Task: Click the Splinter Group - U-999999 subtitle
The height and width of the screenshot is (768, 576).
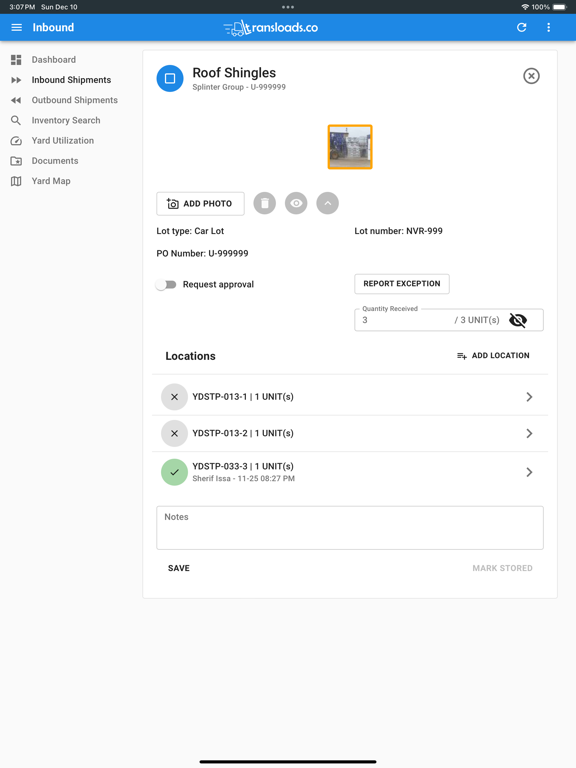Action: click(239, 87)
